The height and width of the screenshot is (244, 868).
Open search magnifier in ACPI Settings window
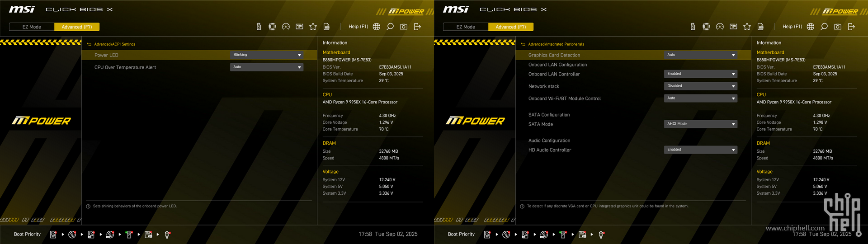point(390,27)
